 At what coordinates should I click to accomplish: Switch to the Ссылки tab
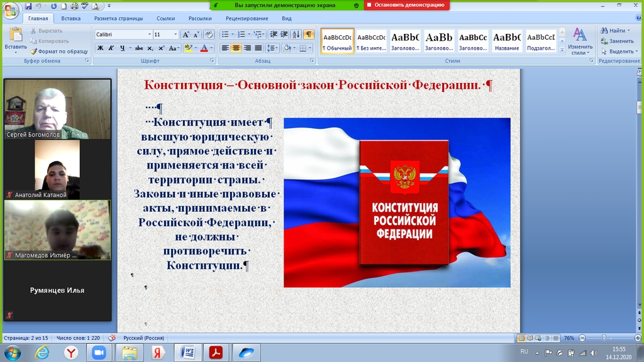click(x=165, y=18)
